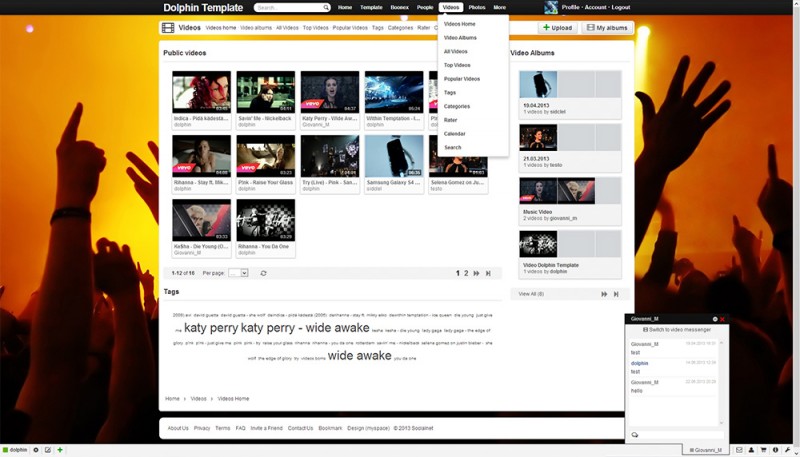Open Samsung Galaxy S4 video thumbnail
Image resolution: width=800 pixels, height=457 pixels.
394,156
